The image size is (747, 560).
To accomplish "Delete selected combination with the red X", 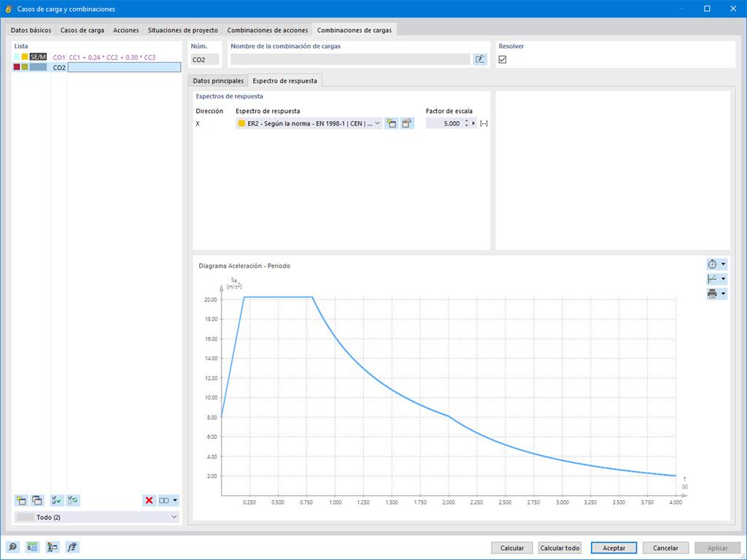I will point(149,500).
